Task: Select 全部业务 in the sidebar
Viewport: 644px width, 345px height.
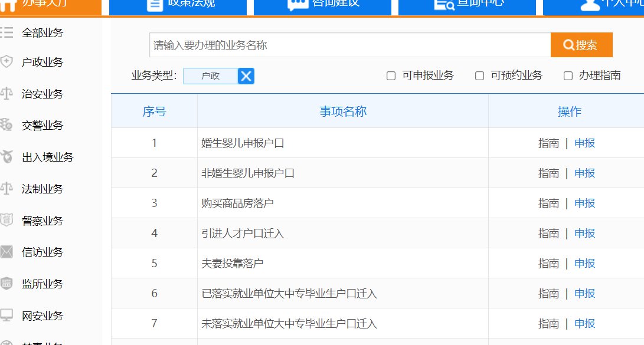Action: point(43,33)
